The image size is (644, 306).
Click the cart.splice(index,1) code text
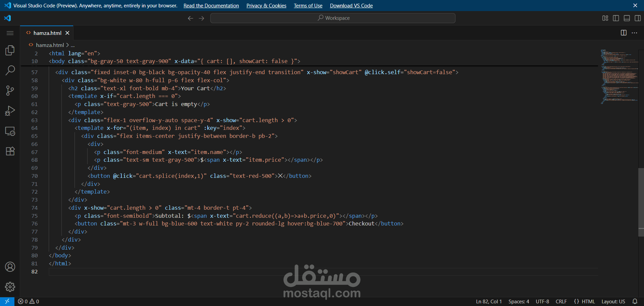click(x=171, y=176)
